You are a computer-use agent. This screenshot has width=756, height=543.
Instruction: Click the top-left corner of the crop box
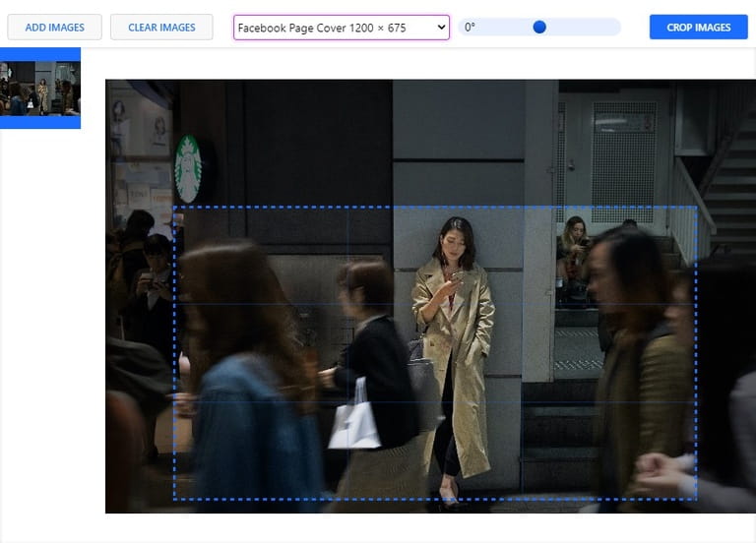tap(174, 208)
